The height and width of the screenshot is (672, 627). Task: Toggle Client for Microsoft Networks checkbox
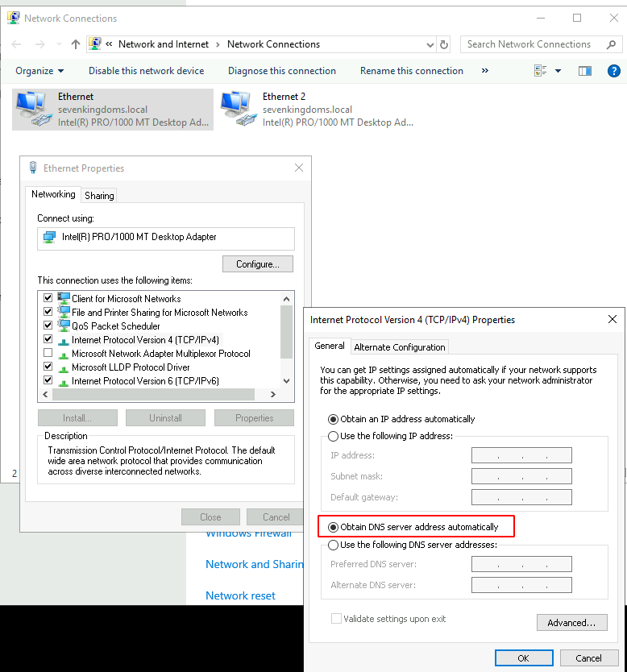(48, 298)
